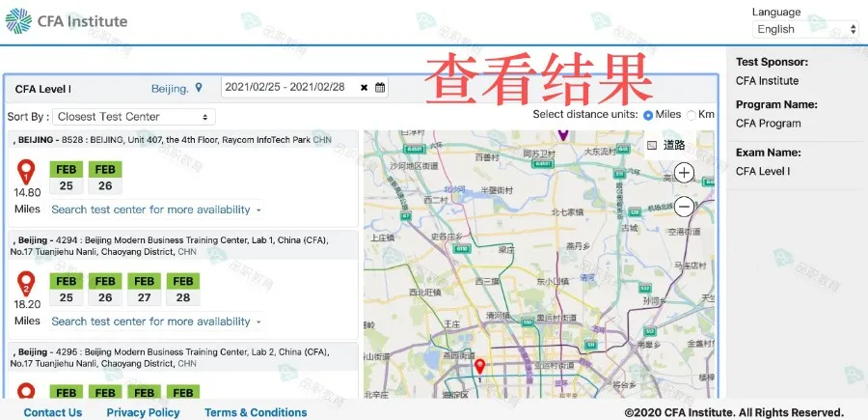Click the 4294 Beijing Modern Business Lab 1 address
The height and width of the screenshot is (420, 868).
(171, 246)
